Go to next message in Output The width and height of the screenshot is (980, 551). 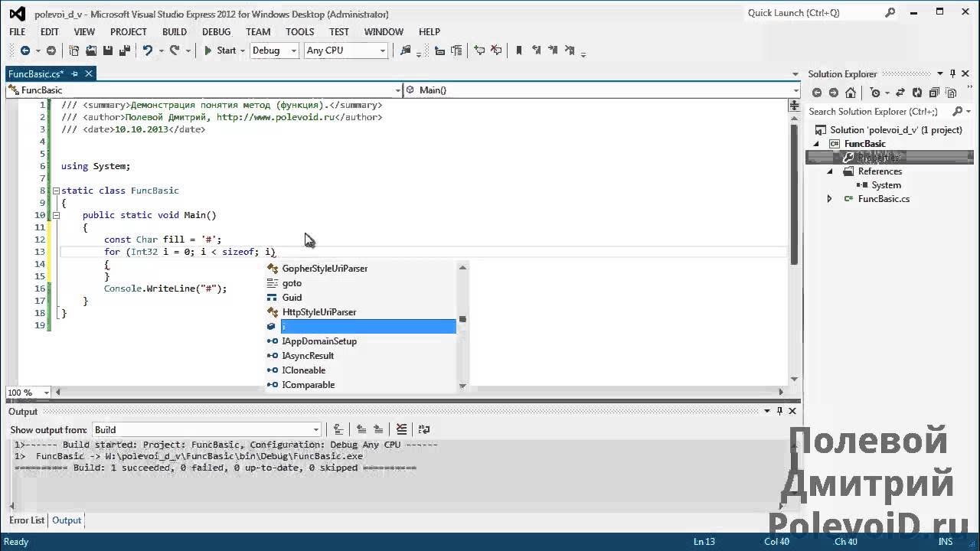coord(379,430)
